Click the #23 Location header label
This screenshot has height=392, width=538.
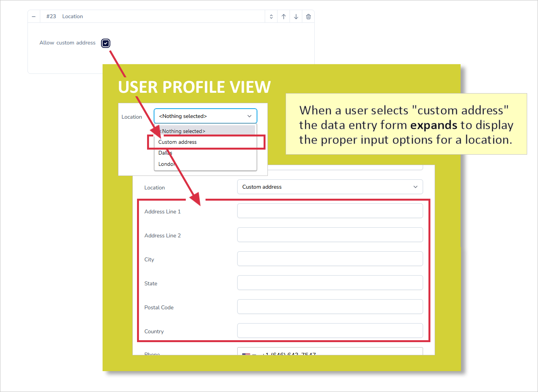(72, 16)
